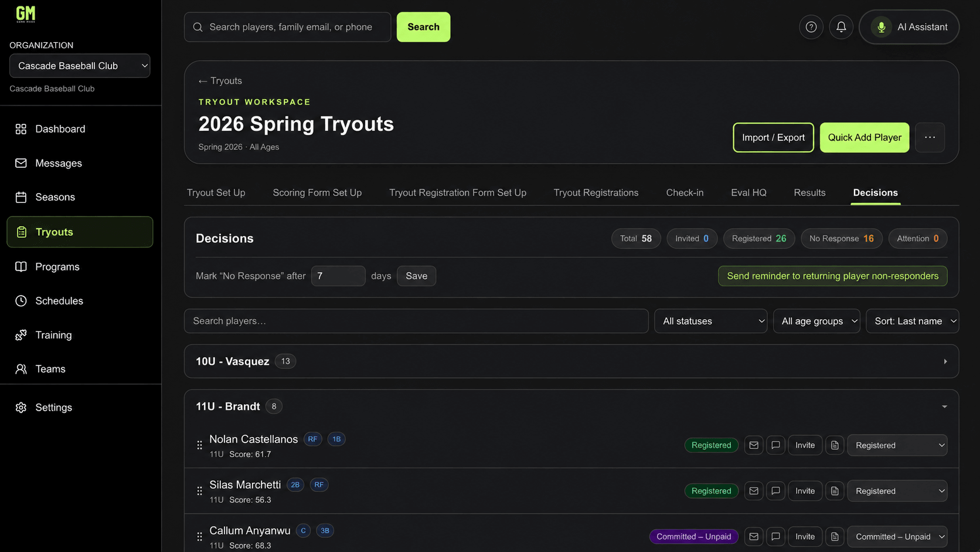Click the Import / Export button
The image size is (980, 552).
point(773,137)
